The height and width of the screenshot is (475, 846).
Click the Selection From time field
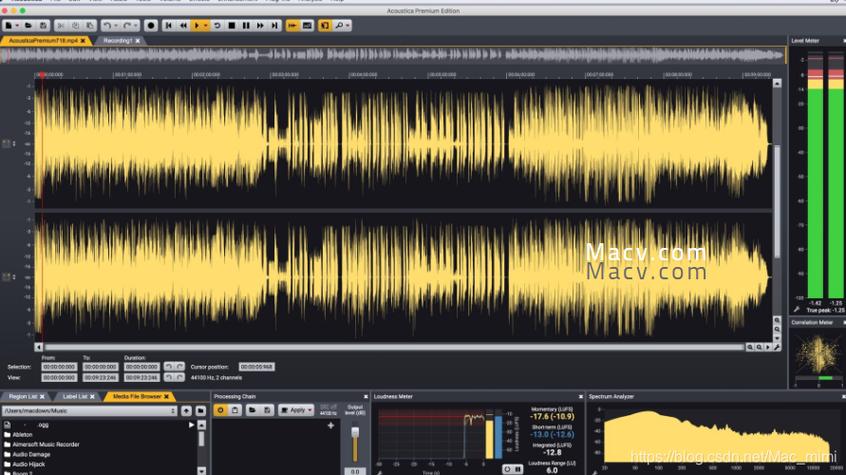pos(59,367)
